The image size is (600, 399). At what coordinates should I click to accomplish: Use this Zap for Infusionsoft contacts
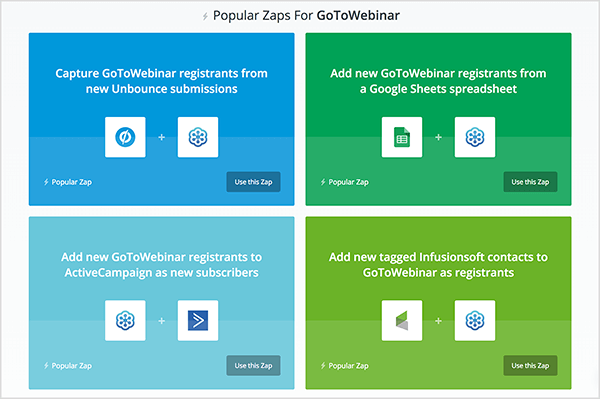530,365
